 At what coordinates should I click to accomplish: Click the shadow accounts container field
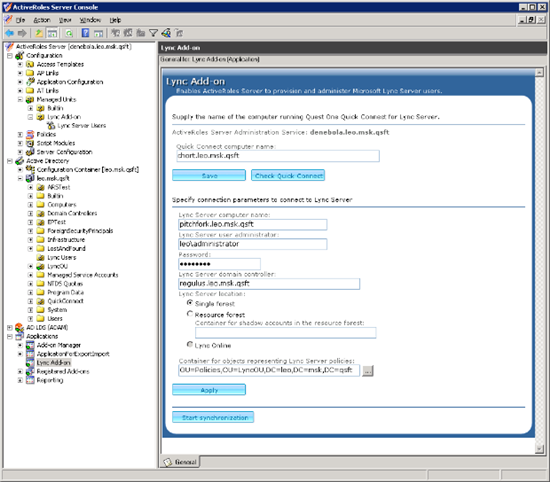(x=286, y=333)
